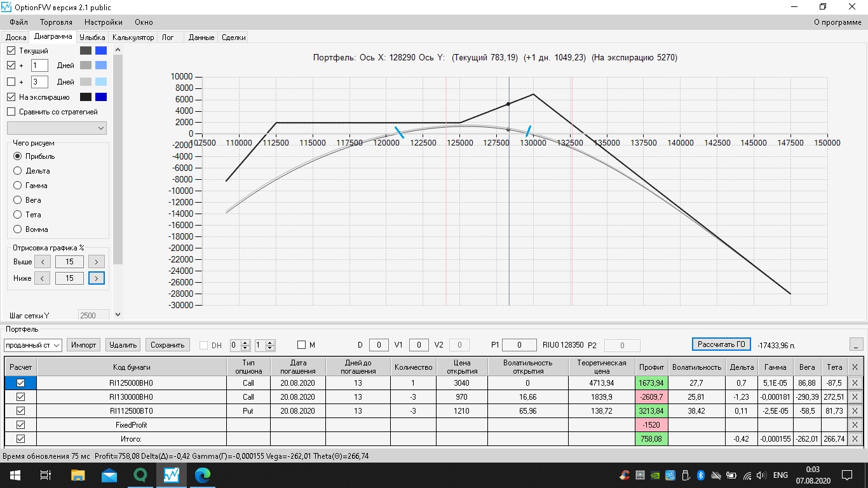Click the На экспирацию dark blue swatch
This screenshot has height=488, width=868.
[x=101, y=97]
